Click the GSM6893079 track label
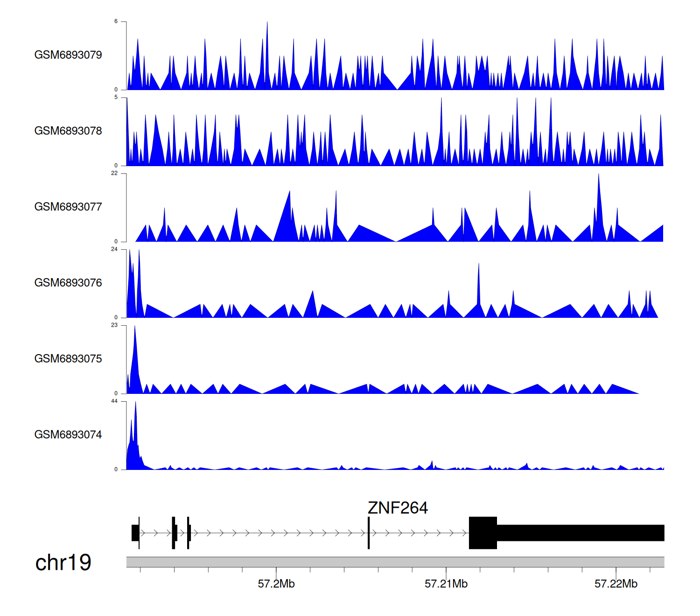This screenshot has width=700, height=616. click(x=68, y=55)
